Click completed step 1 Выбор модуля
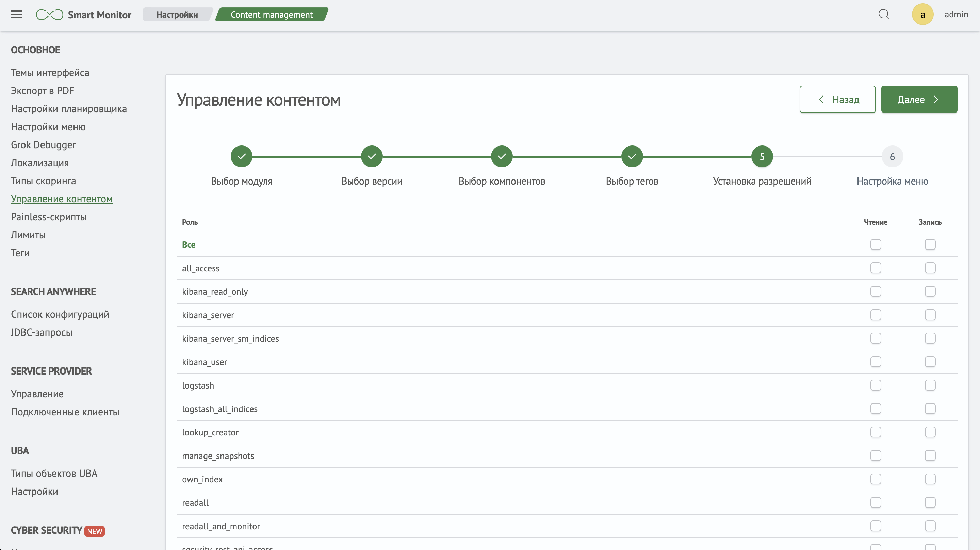 point(241,156)
